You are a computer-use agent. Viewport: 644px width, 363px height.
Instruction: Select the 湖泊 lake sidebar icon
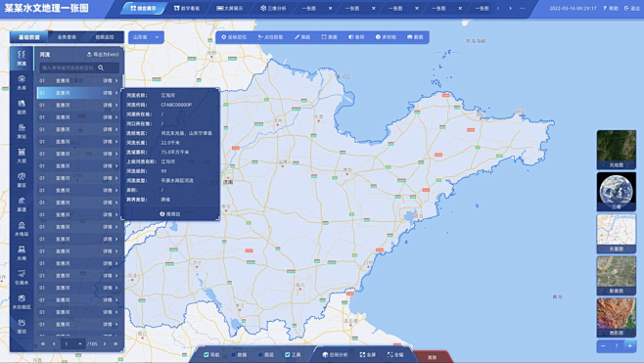(x=22, y=327)
